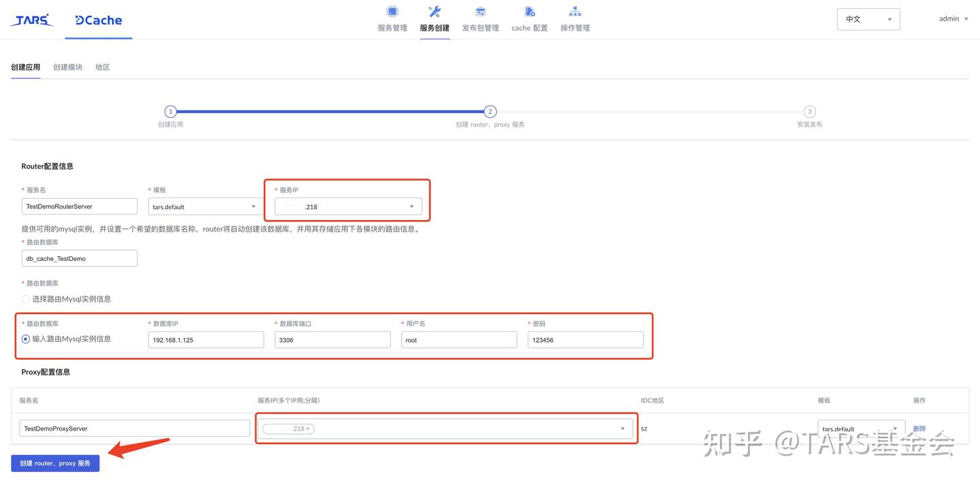Click 删除 to delete the proxy row
980x483 pixels.
tap(919, 428)
